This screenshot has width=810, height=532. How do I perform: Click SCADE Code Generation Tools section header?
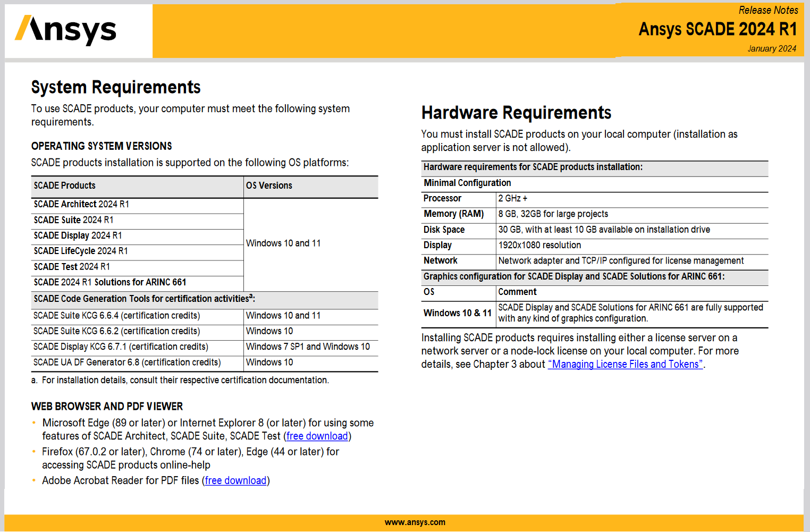click(205, 299)
